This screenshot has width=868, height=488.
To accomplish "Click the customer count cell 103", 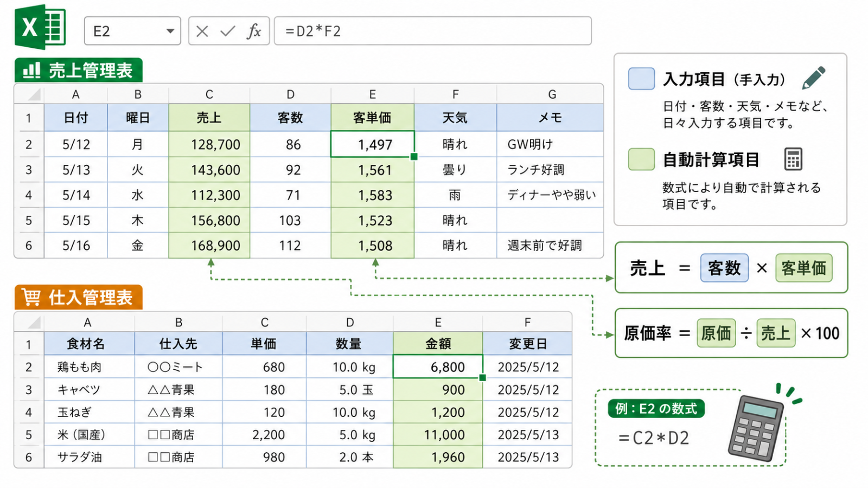I will coord(290,220).
